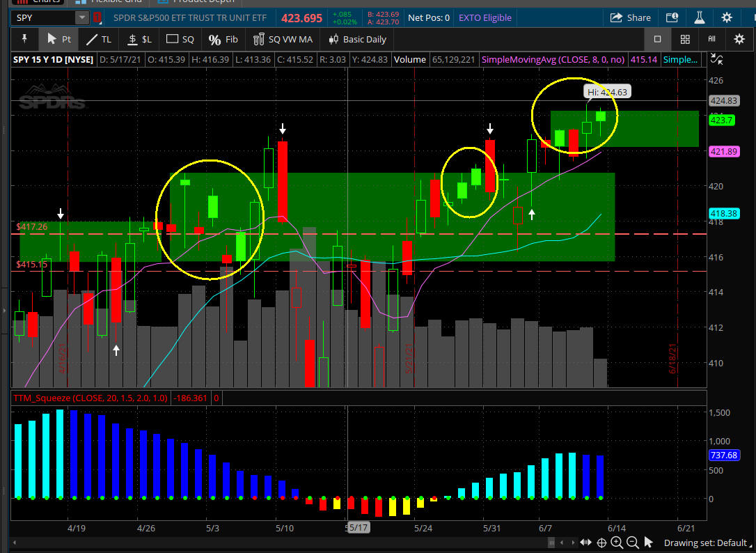Click into the SPY symbol input field
Screen dimensions: 756x553
click(42, 18)
